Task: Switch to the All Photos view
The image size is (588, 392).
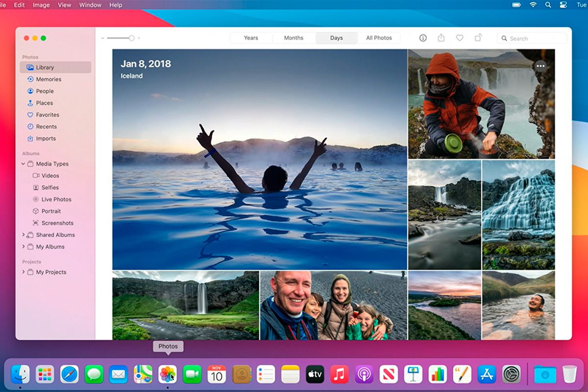Action: (x=379, y=38)
